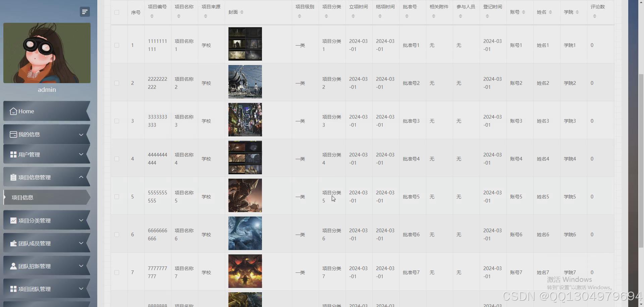Open cover thumbnail of 项目名称7
The height and width of the screenshot is (307, 644).
click(x=245, y=271)
